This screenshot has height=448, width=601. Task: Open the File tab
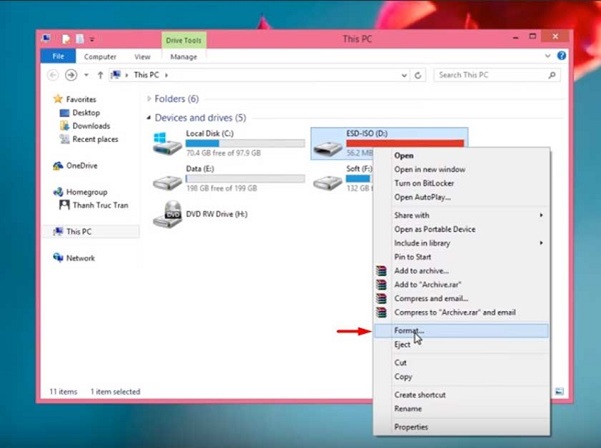(58, 56)
